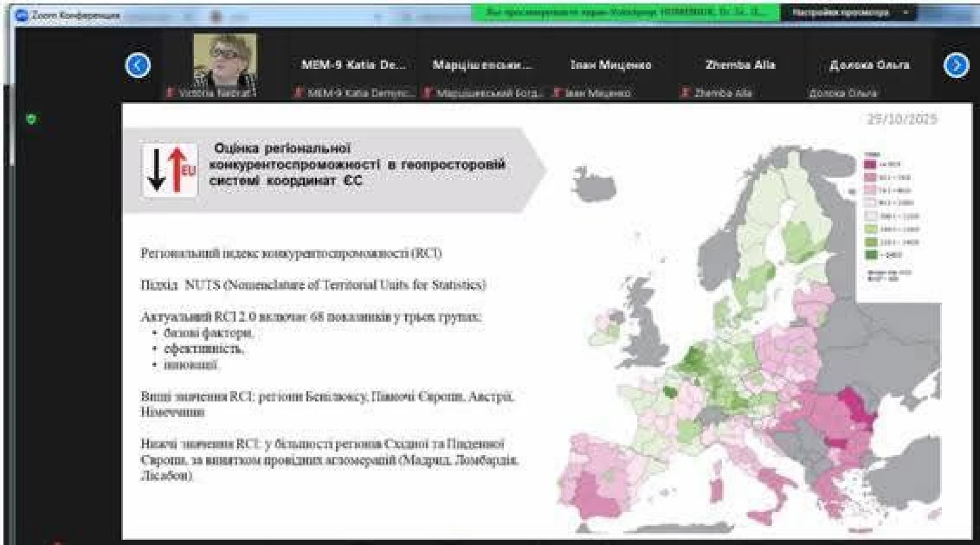Click the Zoom logo in title bar
The height and width of the screenshot is (545, 980).
[22, 15]
